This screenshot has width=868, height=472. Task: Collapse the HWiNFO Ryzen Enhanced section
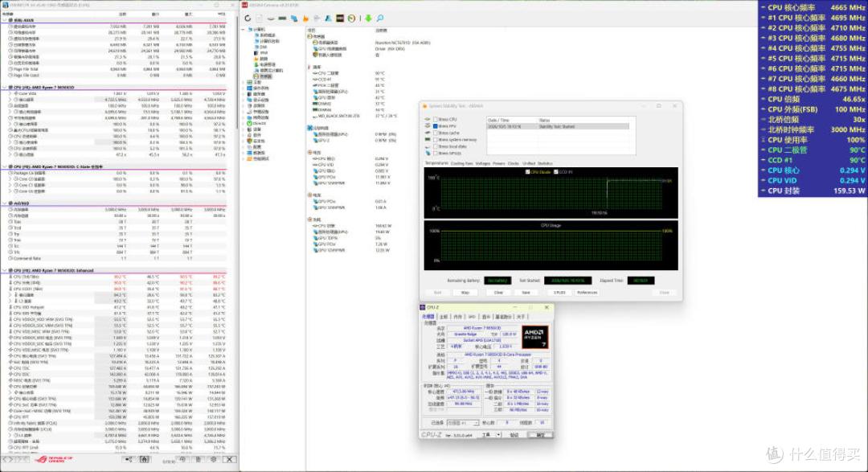pyautogui.click(x=5, y=271)
